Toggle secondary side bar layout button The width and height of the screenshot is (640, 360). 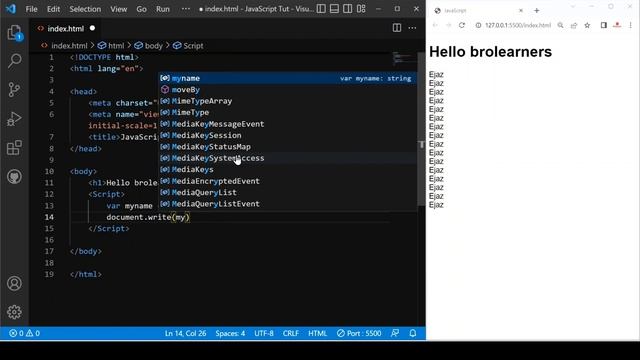347,9
